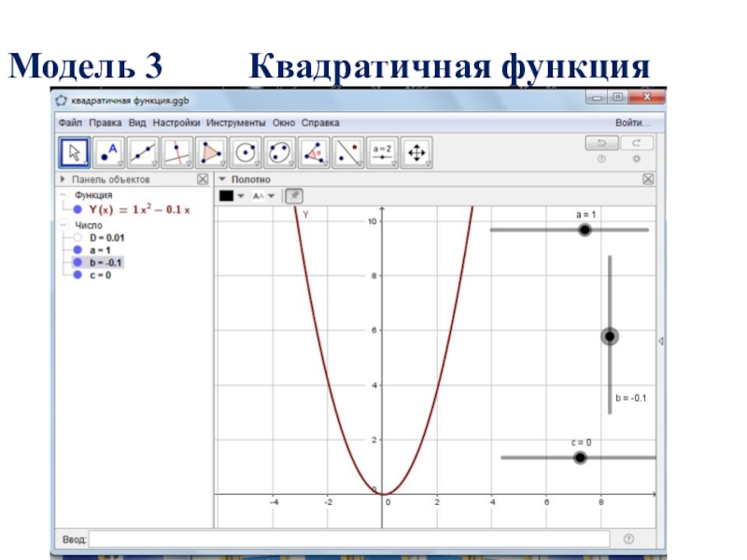The width and height of the screenshot is (747, 560).
Task: Open input help icon beside input bar
Action: coord(628,539)
